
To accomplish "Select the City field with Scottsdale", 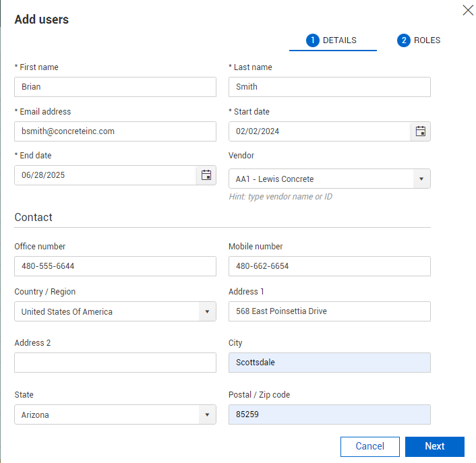I will point(329,363).
